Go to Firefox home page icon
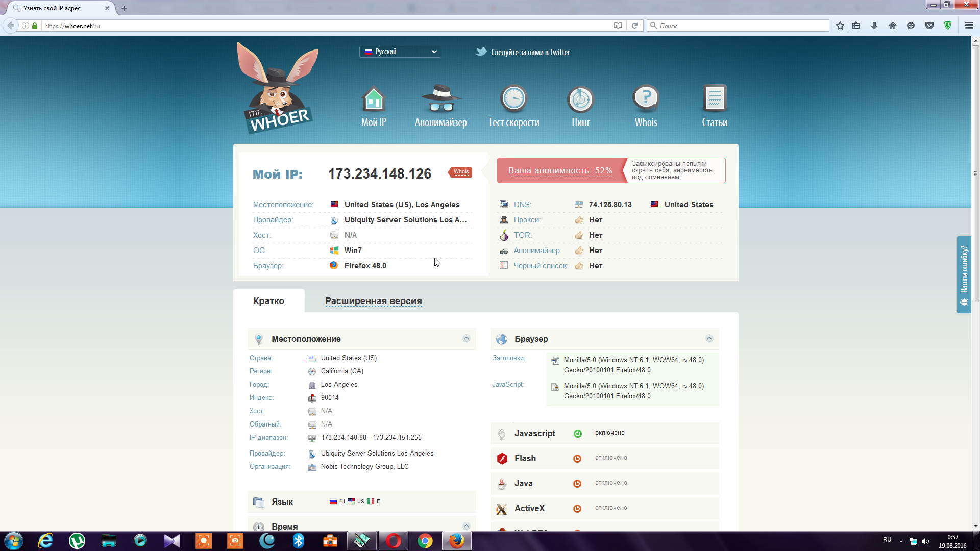The width and height of the screenshot is (980, 551). 893,26
